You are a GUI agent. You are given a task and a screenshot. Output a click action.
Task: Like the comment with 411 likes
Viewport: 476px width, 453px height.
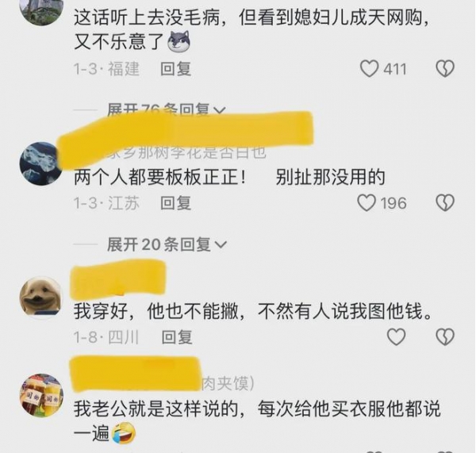[369, 68]
